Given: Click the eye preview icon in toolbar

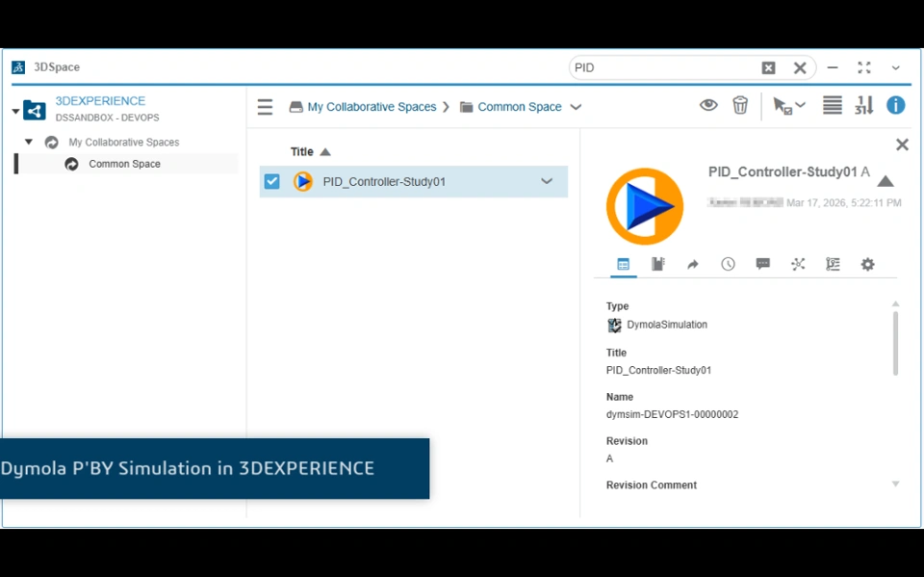Looking at the screenshot, I should click(708, 105).
